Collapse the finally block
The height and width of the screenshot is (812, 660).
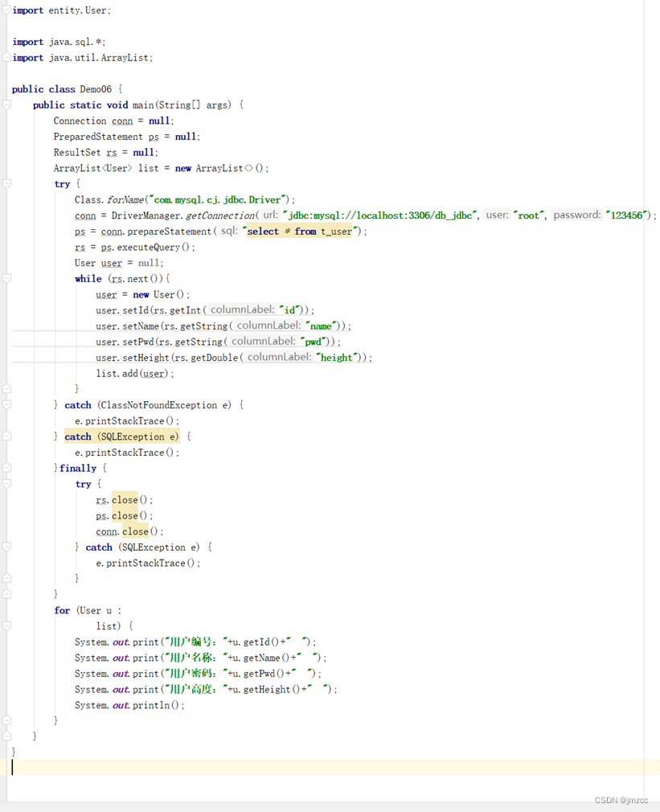(x=6, y=468)
